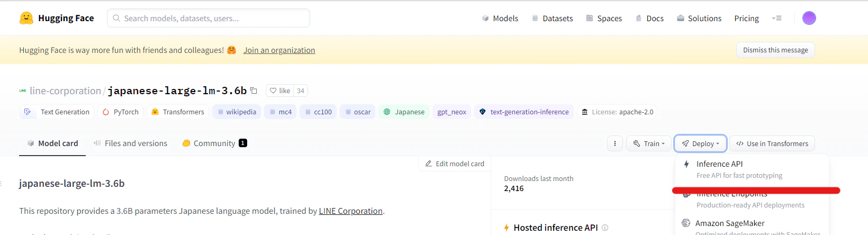The image size is (868, 235).
Task: Click the japanese-large-lm-3.6b heading
Action: tap(72, 184)
